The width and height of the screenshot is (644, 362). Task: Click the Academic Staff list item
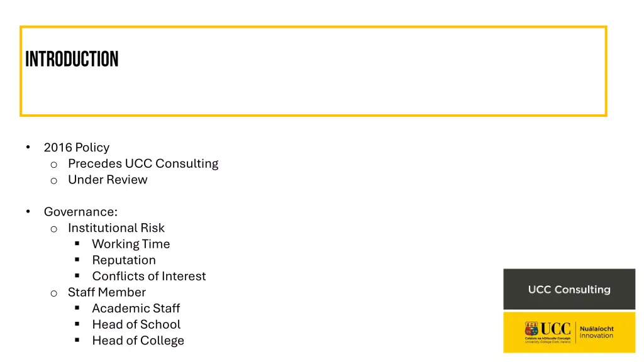[x=136, y=309]
